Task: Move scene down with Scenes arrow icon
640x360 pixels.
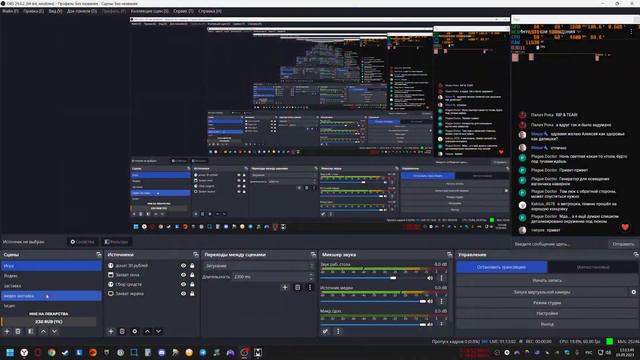Action: 54,331
